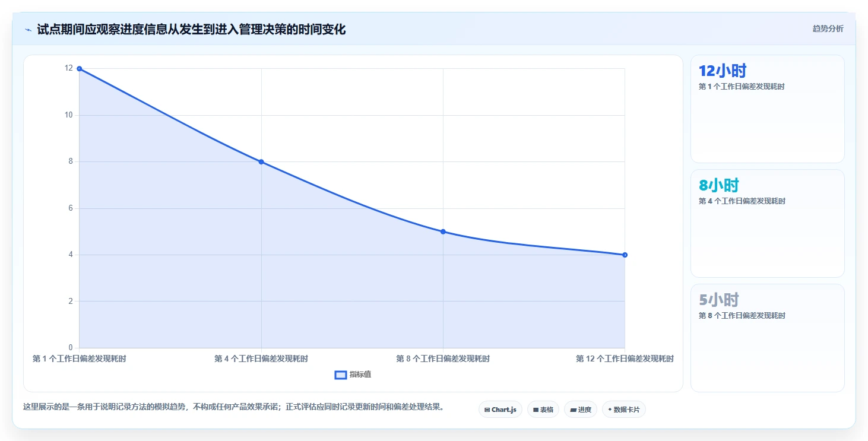Click card caption 第 4 个工作日偏差发现耗时

(x=742, y=201)
